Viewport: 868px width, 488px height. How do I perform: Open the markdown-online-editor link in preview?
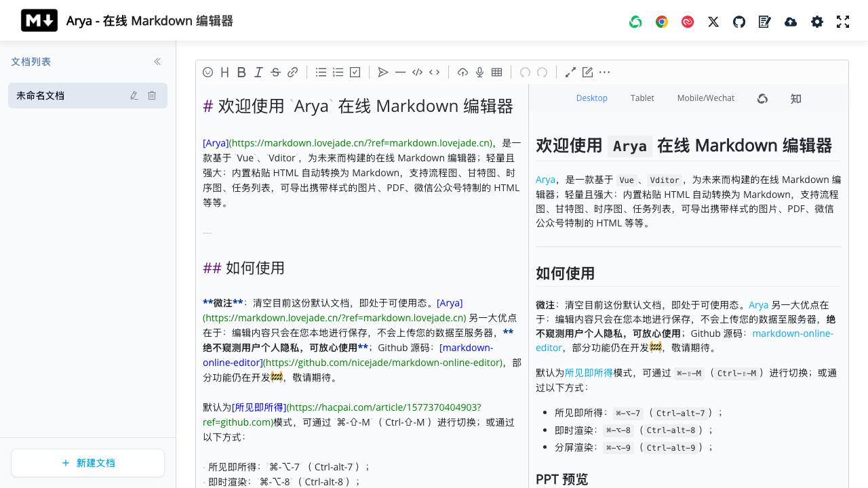tap(684, 340)
